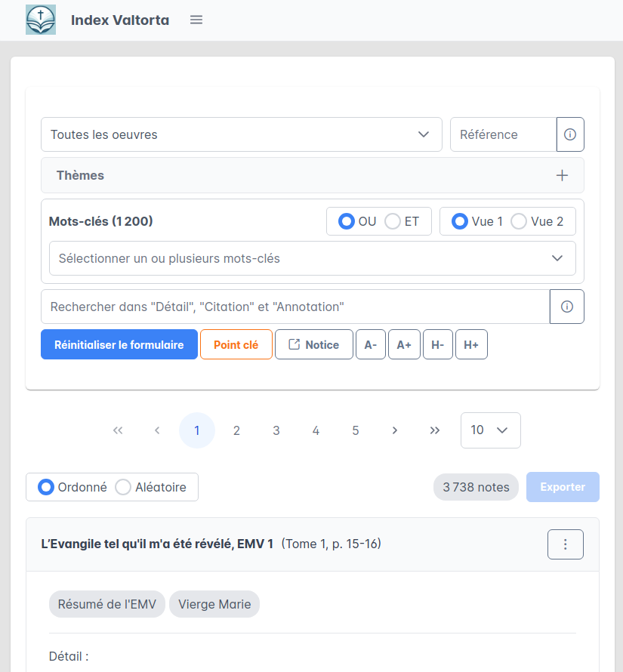Viewport: 623px width, 672px height.
Task: Go to next page with the arrow
Action: [395, 430]
